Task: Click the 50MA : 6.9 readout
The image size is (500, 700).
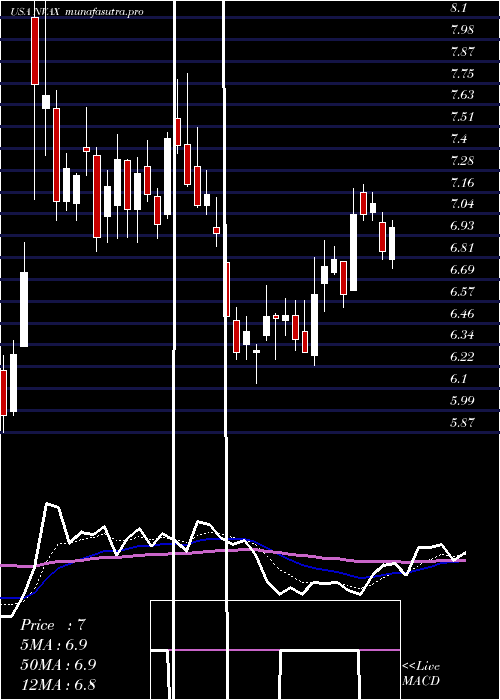Action: 58,664
